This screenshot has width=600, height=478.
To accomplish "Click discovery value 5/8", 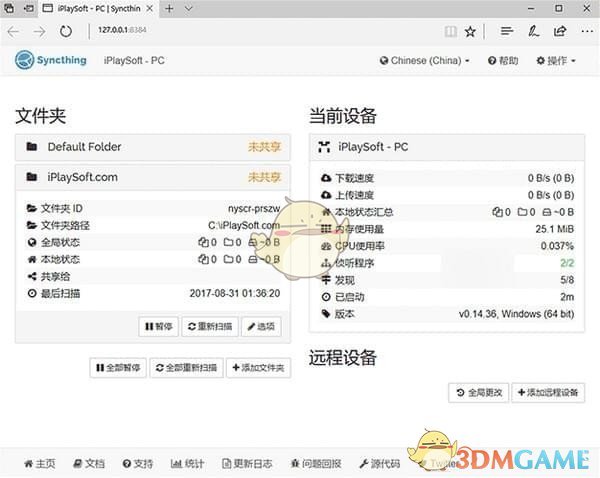I will click(x=567, y=280).
